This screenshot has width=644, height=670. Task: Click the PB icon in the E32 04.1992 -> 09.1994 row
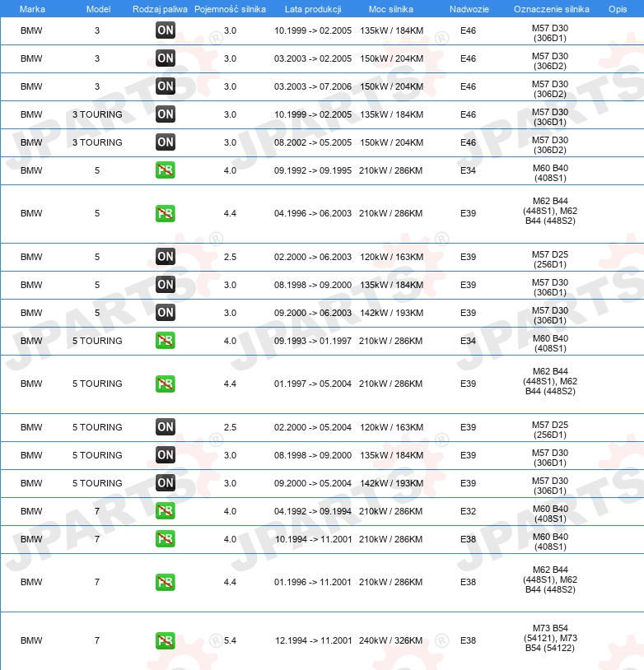165,511
